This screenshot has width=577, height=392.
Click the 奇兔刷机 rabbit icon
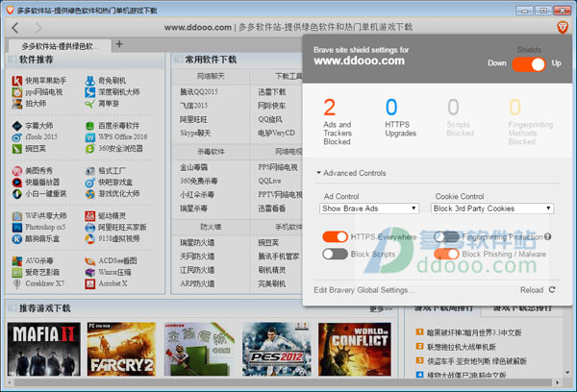click(x=89, y=81)
